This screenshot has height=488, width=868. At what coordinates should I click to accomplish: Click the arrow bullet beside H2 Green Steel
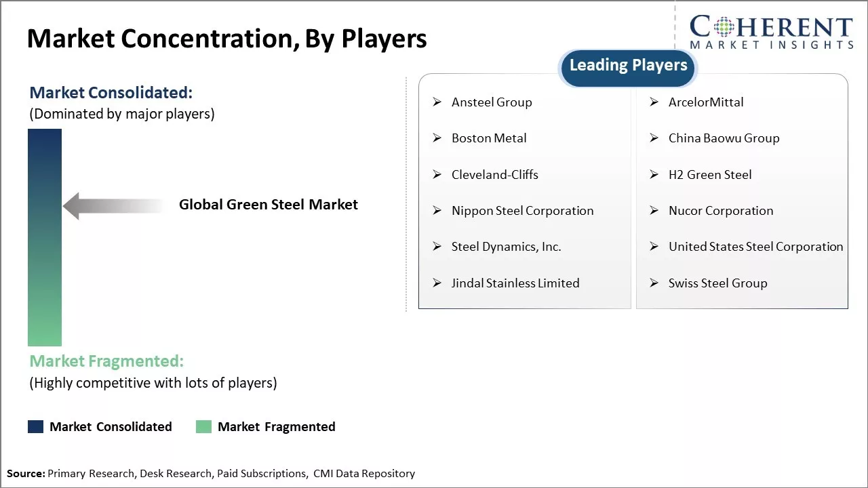[x=654, y=175]
